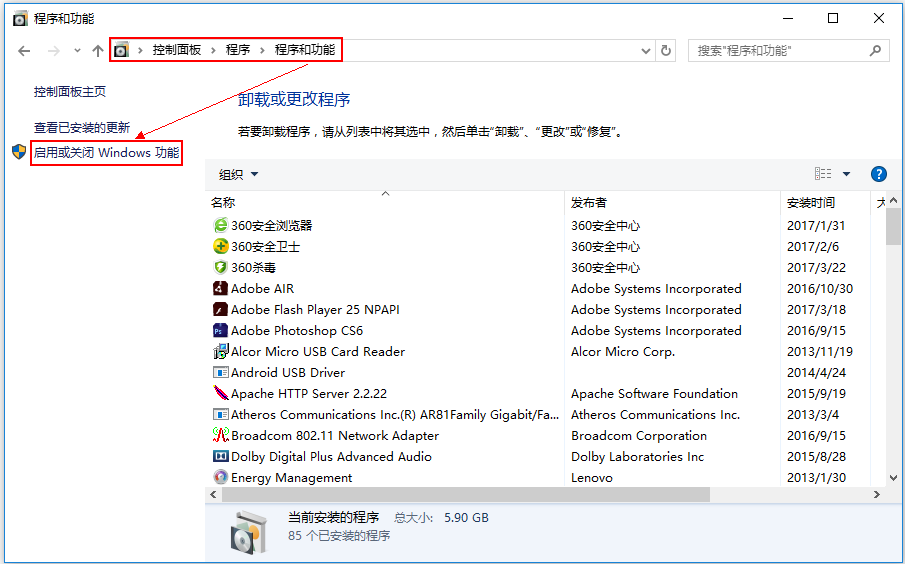Open 启用或关闭 Windows 功能 link
Screen dimensions: 905x564
106,153
